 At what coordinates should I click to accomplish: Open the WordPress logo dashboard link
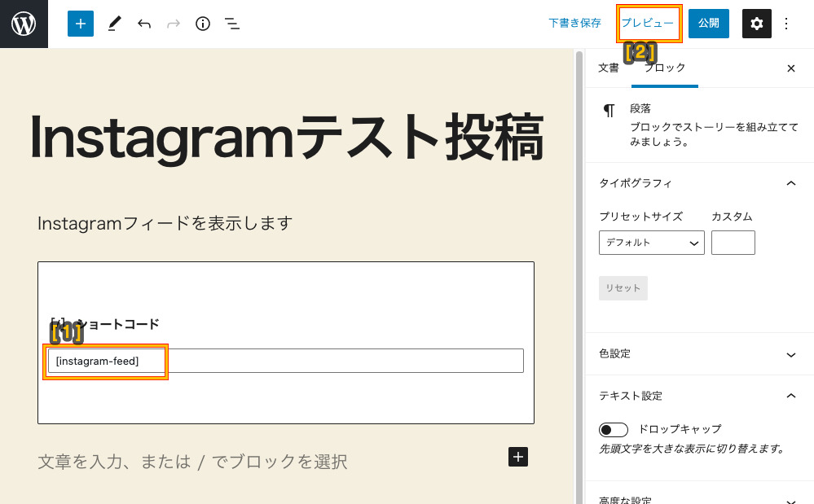[24, 24]
